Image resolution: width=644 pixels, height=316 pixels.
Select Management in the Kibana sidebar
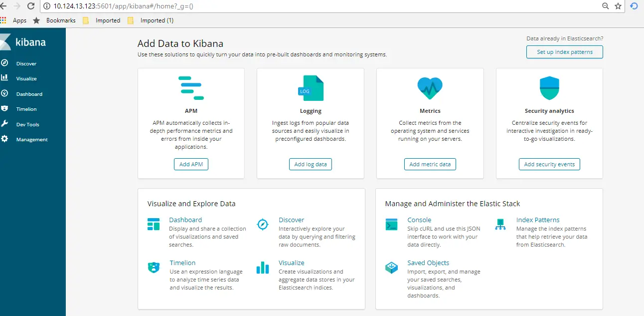32,139
